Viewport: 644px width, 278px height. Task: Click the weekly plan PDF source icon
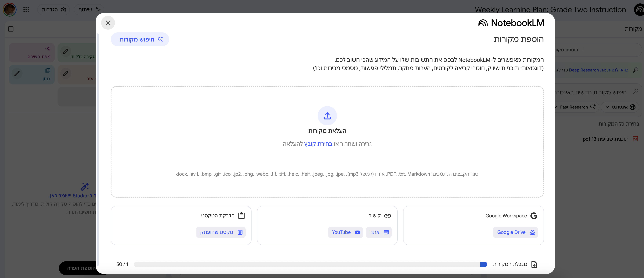point(635,139)
